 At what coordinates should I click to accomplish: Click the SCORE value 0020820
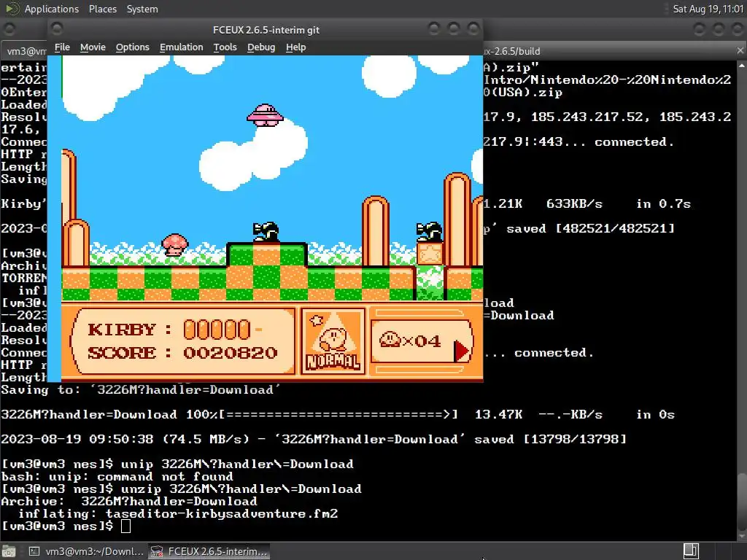(x=230, y=353)
